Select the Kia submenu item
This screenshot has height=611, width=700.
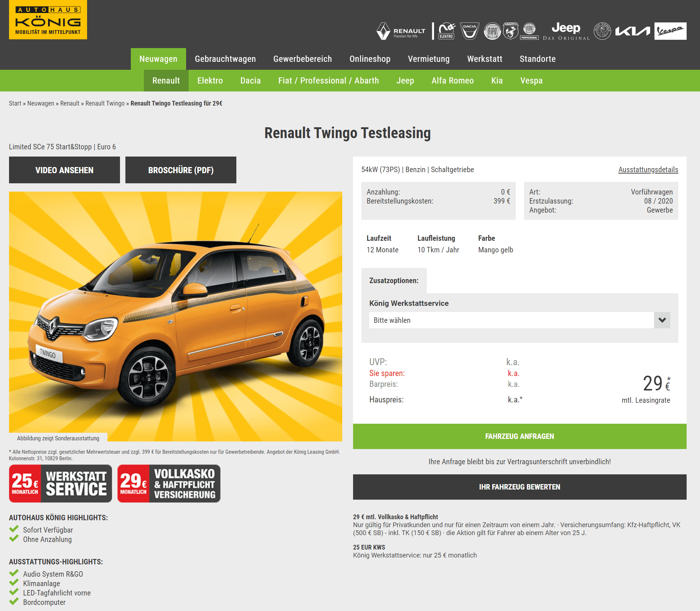pyautogui.click(x=497, y=81)
